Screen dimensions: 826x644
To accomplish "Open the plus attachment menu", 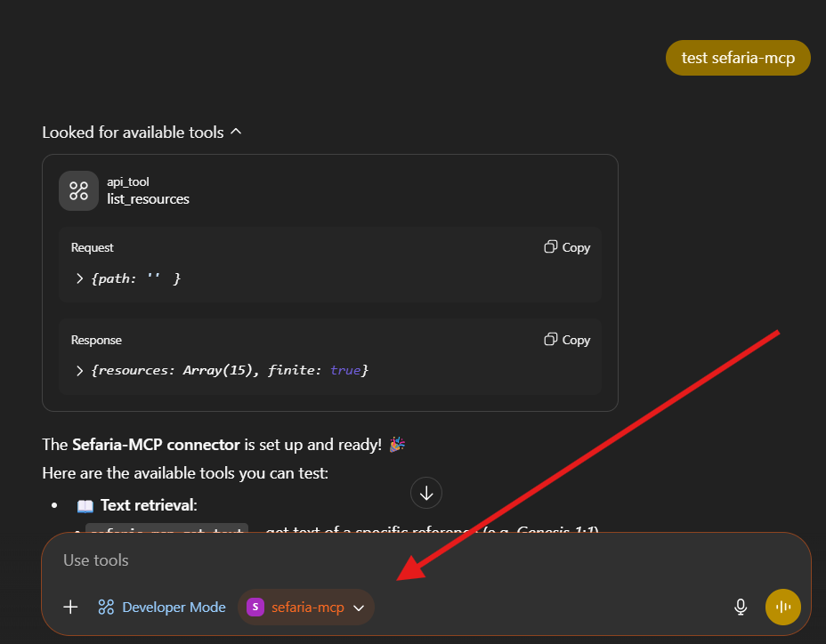I will 70,608.
